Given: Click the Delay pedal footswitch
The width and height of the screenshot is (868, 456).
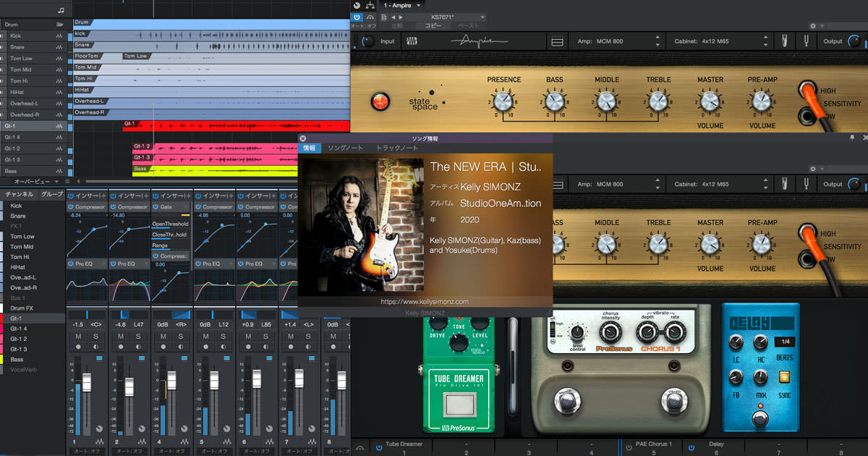Looking at the screenshot, I should (759, 418).
